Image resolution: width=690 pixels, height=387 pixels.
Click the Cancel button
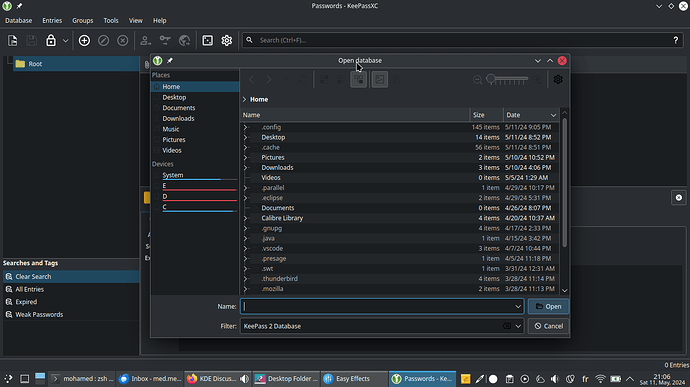click(x=548, y=326)
